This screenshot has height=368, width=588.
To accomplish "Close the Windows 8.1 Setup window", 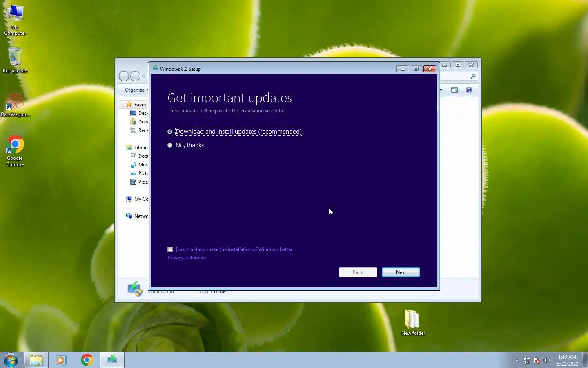I will pyautogui.click(x=430, y=69).
